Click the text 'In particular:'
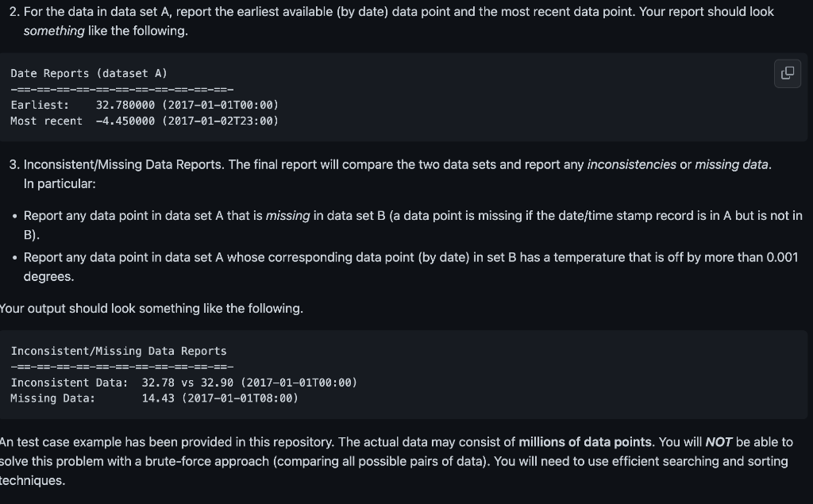This screenshot has height=504, width=813. point(60,183)
